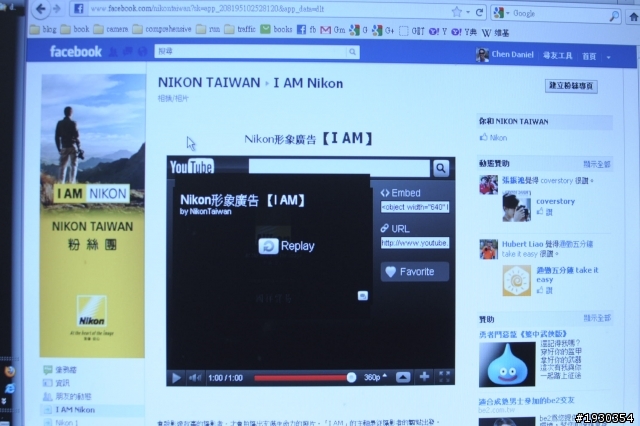Play the video with the play button
Viewport: 640px width, 426px height.
[176, 377]
